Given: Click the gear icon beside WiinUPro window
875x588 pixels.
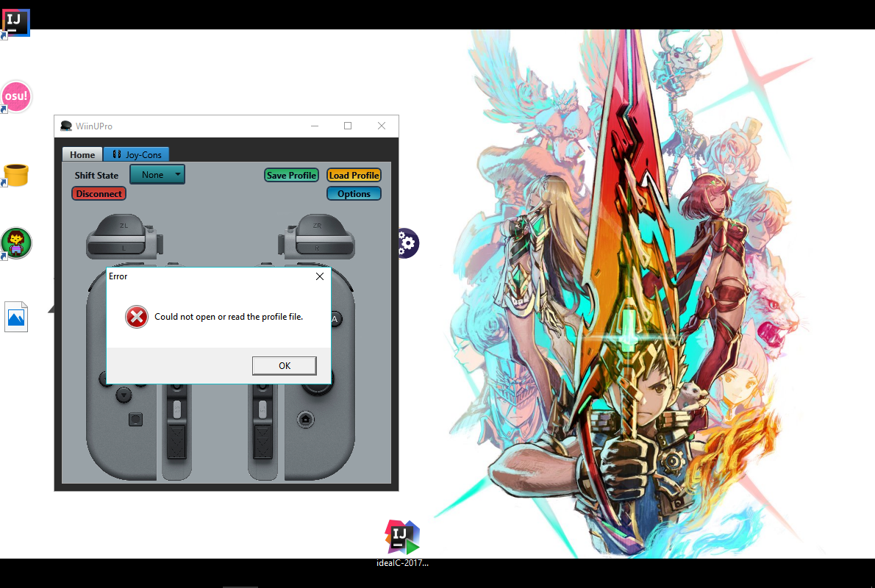Looking at the screenshot, I should pos(407,243).
